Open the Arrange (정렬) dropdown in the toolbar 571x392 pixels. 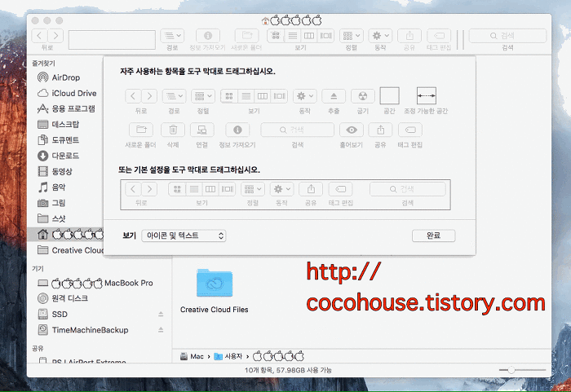pyautogui.click(x=352, y=36)
